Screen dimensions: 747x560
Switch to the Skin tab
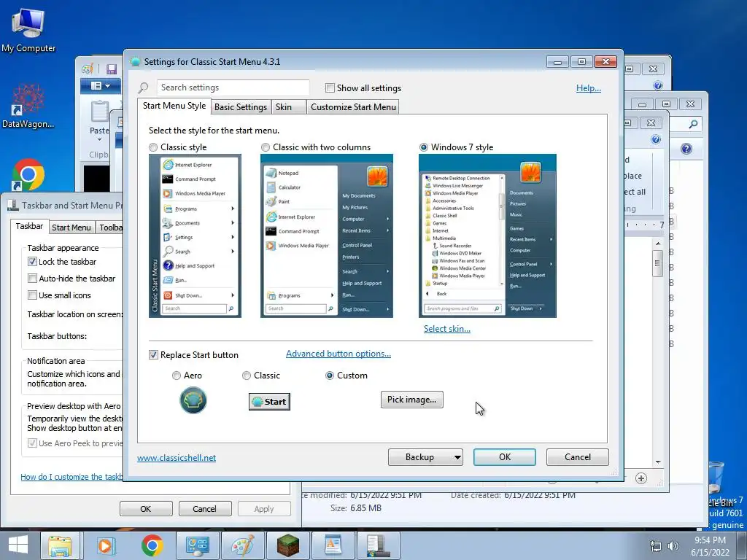288,107
